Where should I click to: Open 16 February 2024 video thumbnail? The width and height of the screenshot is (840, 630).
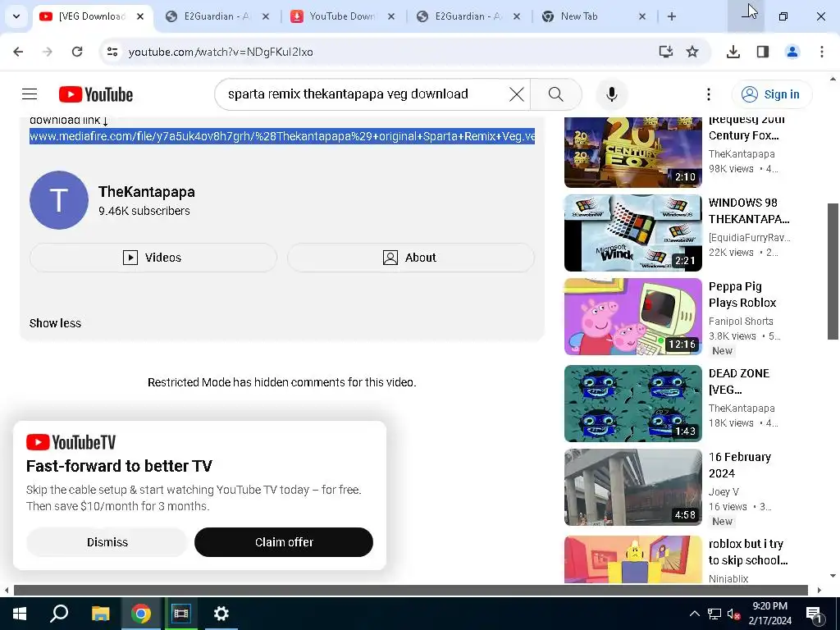[633, 487]
